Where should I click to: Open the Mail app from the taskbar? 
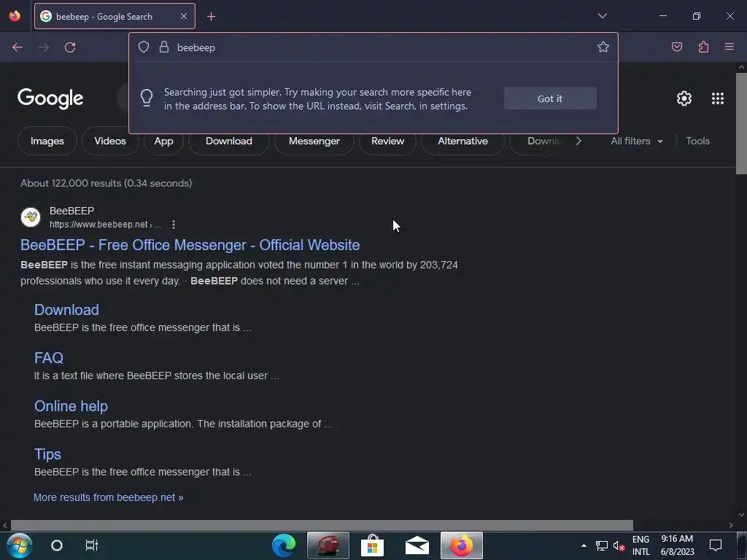pyautogui.click(x=417, y=545)
